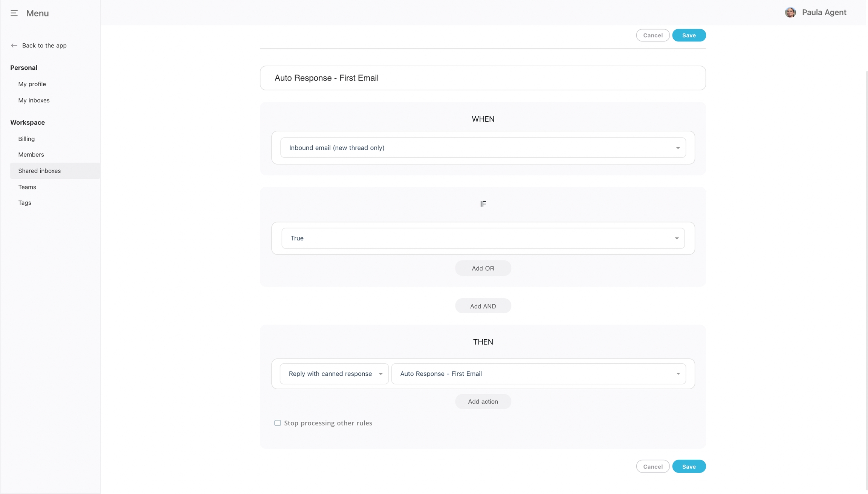The height and width of the screenshot is (494, 868).
Task: Click the 'Add AND' button
Action: [x=483, y=306]
